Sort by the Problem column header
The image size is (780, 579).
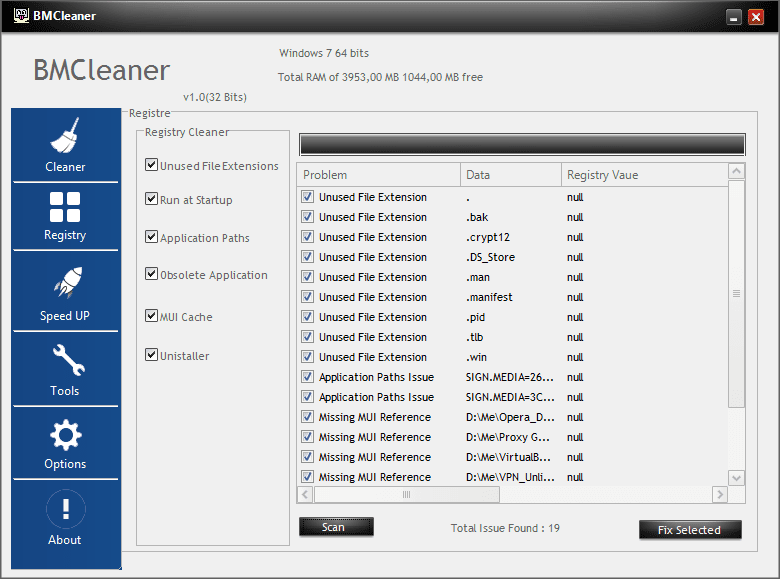coord(379,175)
